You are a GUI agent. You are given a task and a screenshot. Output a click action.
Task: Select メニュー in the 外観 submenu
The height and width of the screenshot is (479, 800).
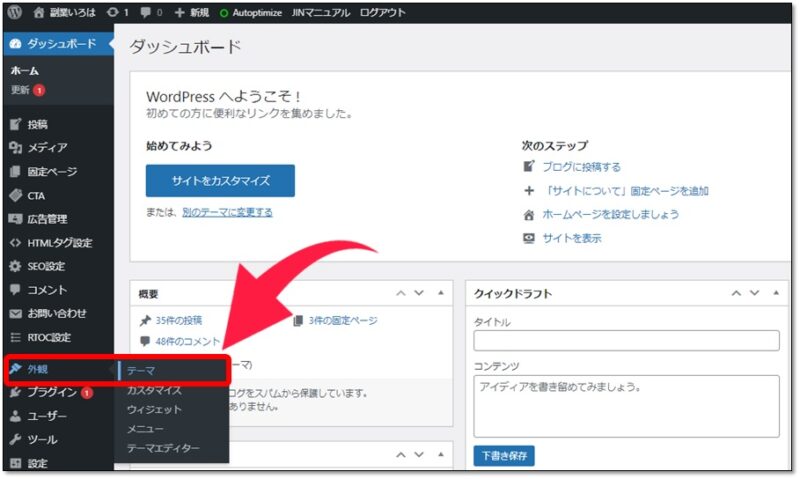click(145, 429)
